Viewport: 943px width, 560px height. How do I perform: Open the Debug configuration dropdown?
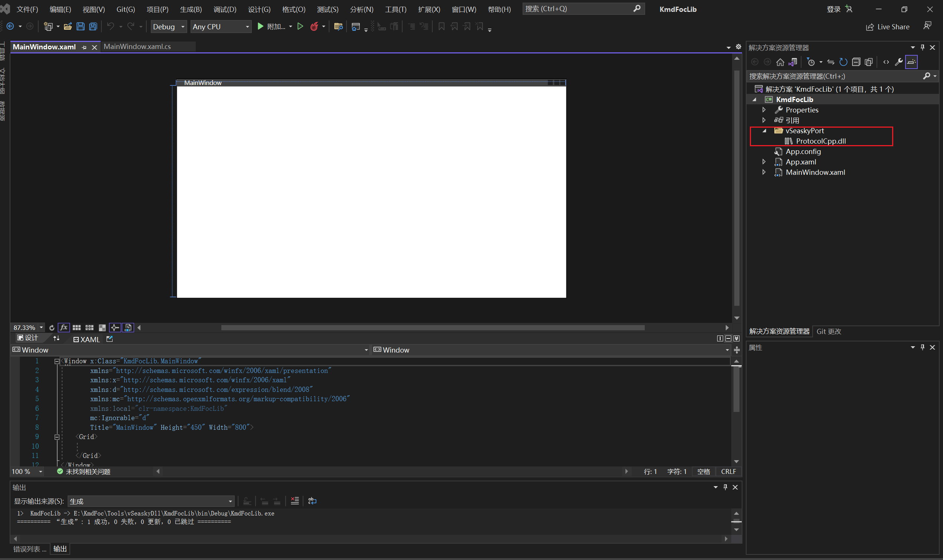pyautogui.click(x=169, y=27)
